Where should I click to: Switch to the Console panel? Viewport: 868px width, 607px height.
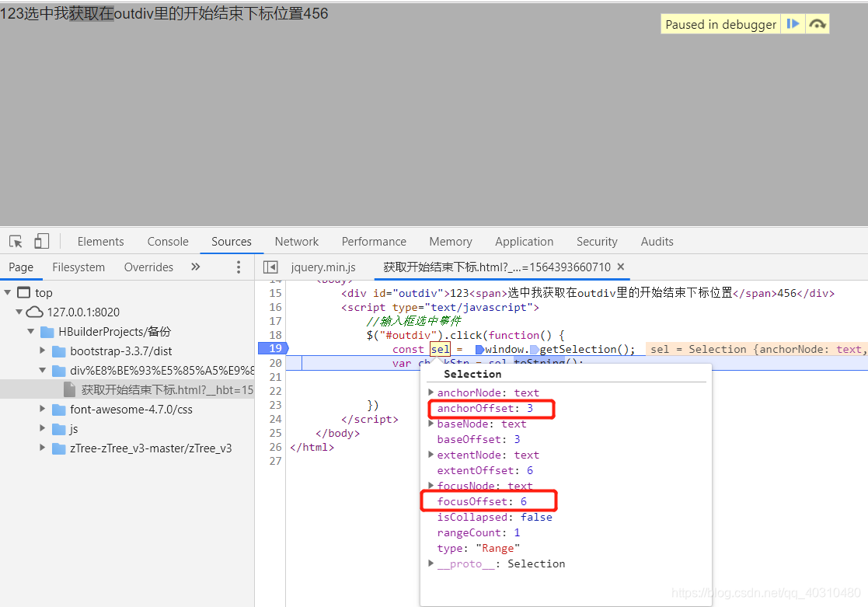click(168, 242)
